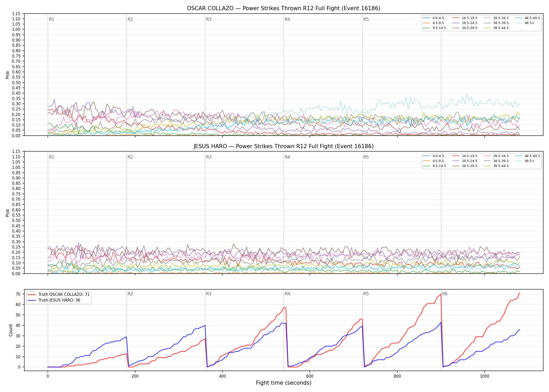The image size is (549, 392).
Task: Select 34.5-39.5 legend entry in Haro chart
Action: (496, 161)
